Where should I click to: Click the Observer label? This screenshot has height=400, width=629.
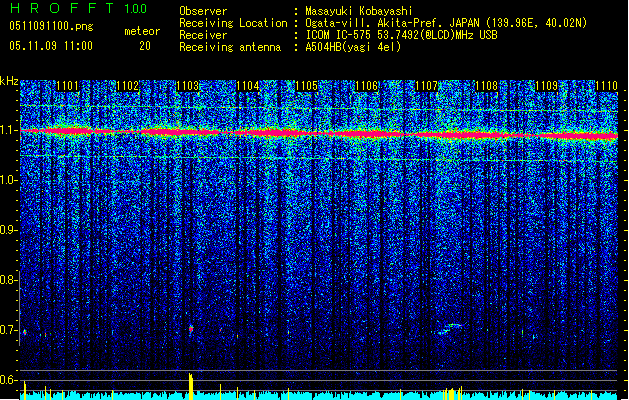coord(203,11)
